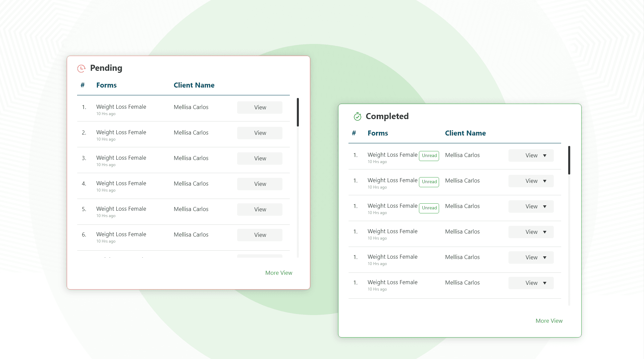644x359 pixels.
Task: Open View dropdown in the sixth Completed row
Action: 531,283
